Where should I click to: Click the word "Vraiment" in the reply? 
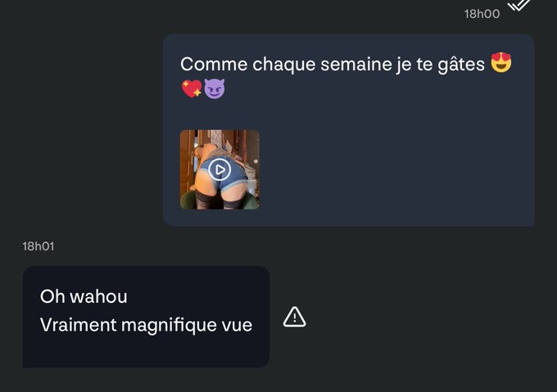click(x=78, y=325)
